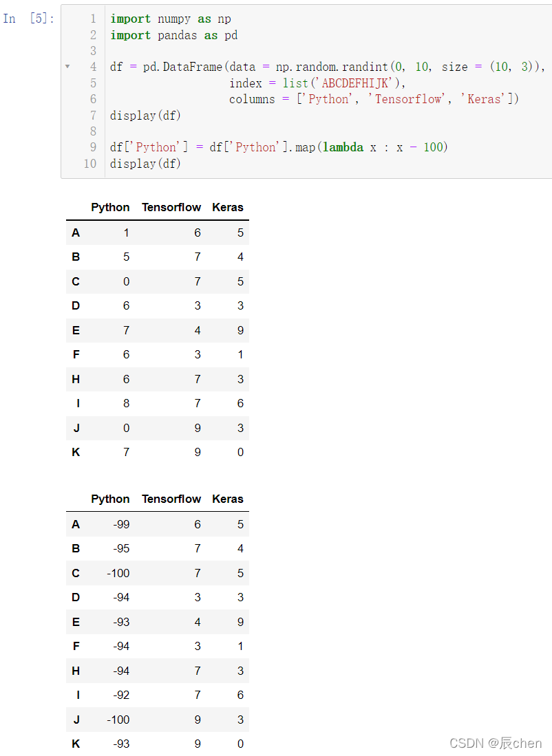Viewport: 552px width, 756px height.
Task: Select the Python header in second table
Action: pyautogui.click(x=111, y=499)
